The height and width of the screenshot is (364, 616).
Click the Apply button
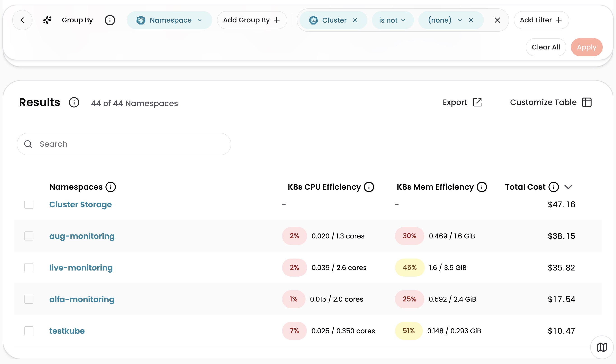pyautogui.click(x=587, y=47)
